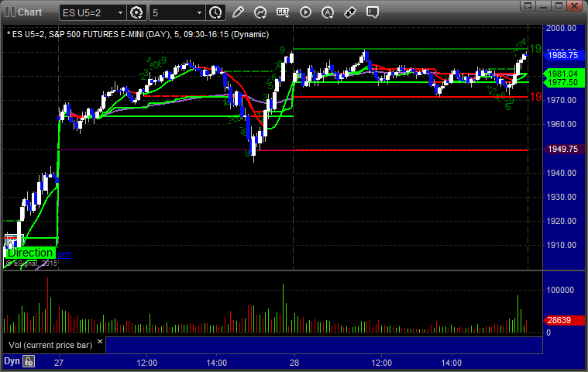Click the large red 19 marker on the 1970 line

[x=535, y=97]
